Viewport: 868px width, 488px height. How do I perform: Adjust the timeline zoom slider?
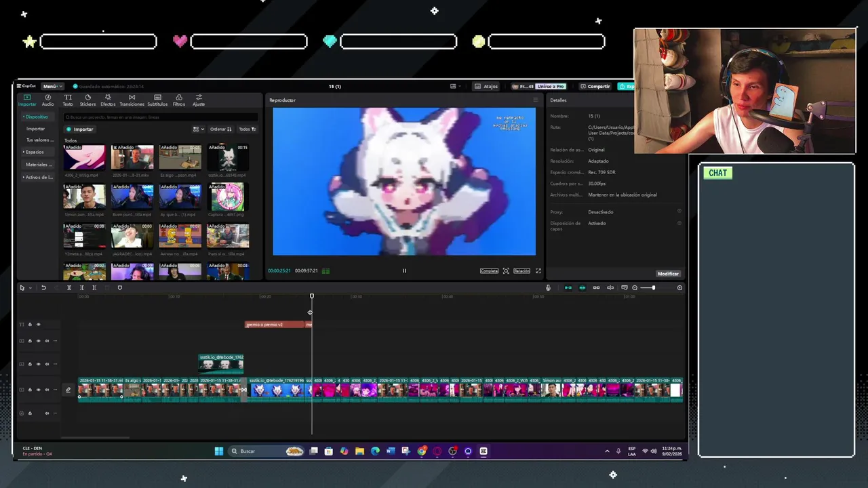[654, 288]
